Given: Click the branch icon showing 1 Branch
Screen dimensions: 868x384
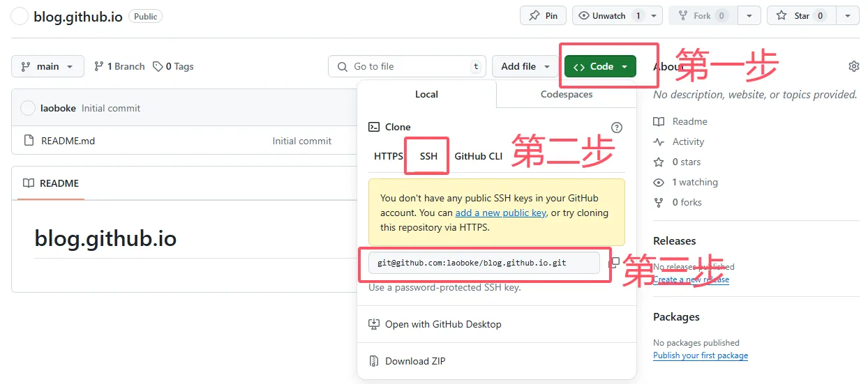Looking at the screenshot, I should [x=99, y=66].
